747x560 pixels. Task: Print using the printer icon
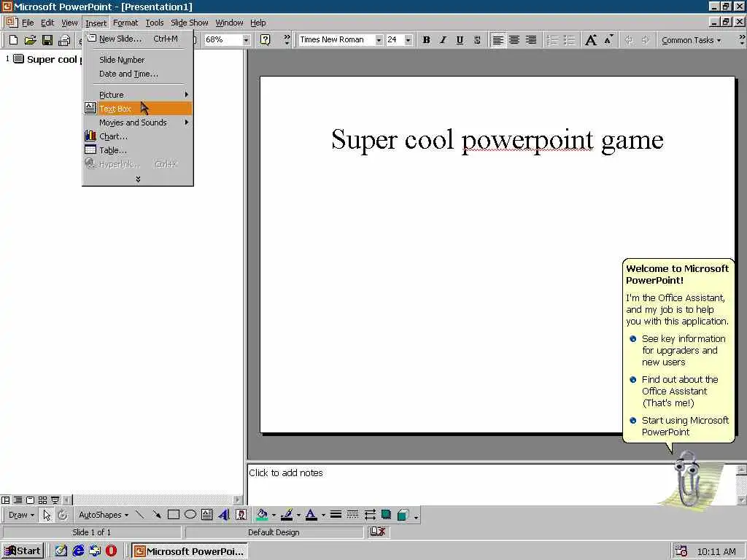[64, 40]
